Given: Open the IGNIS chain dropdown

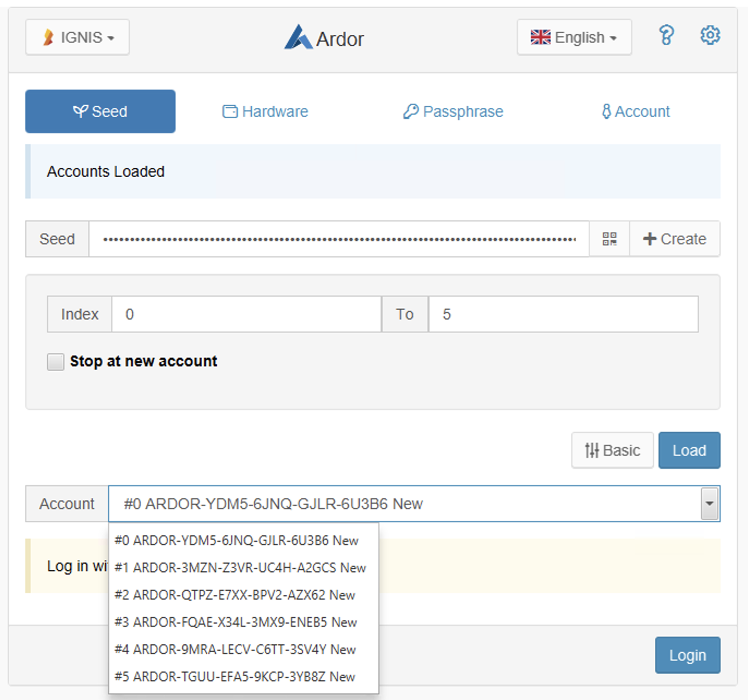Looking at the screenshot, I should tap(77, 38).
